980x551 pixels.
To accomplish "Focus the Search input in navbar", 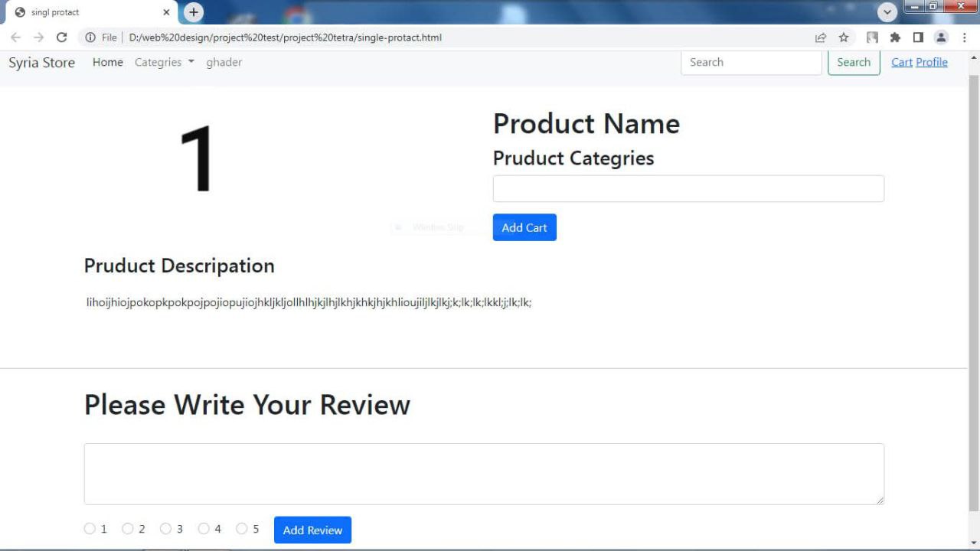I will (x=751, y=63).
